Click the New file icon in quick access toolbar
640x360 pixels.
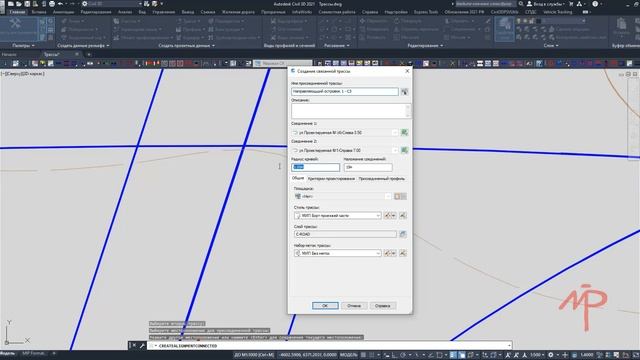pyautogui.click(x=11, y=4)
